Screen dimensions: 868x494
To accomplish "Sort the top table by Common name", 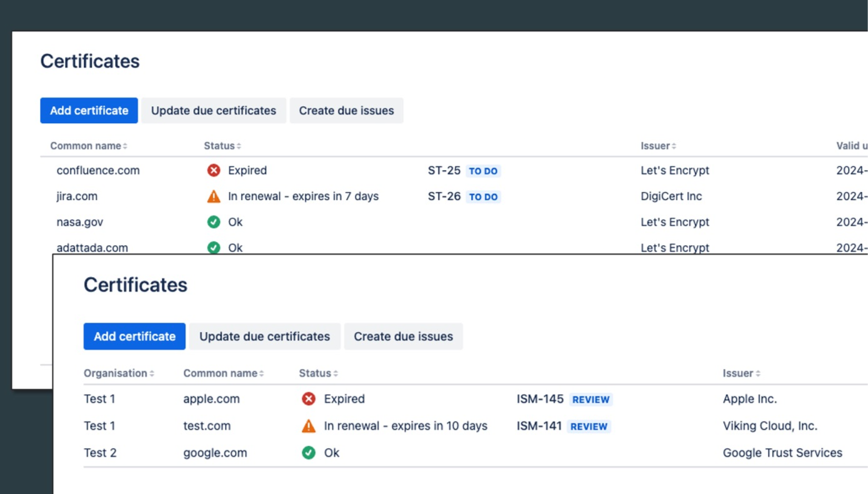I will tap(87, 146).
